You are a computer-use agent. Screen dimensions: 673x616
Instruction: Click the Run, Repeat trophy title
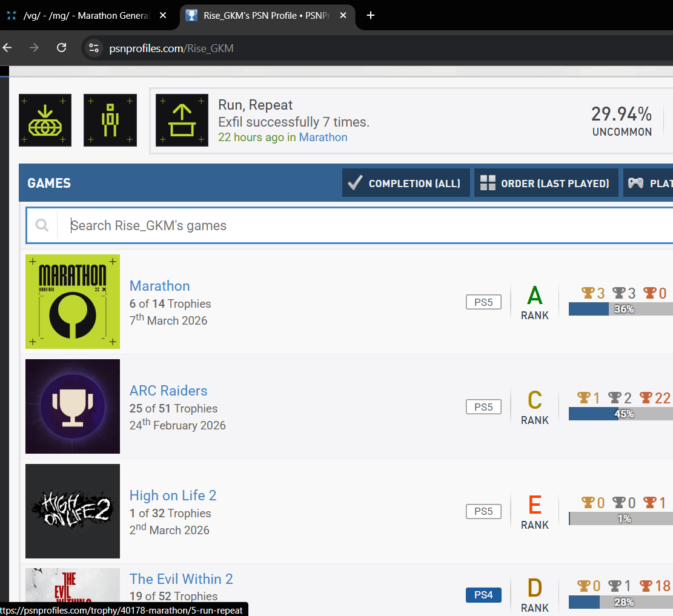(x=256, y=105)
